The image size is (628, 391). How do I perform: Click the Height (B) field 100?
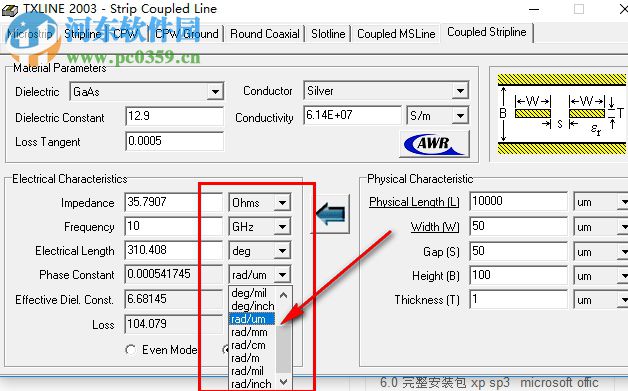518,275
